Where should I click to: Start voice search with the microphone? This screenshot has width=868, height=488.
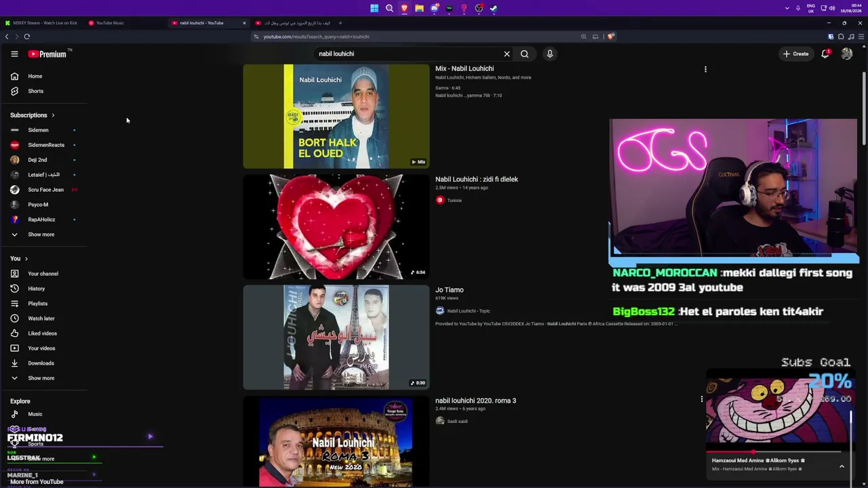click(550, 54)
